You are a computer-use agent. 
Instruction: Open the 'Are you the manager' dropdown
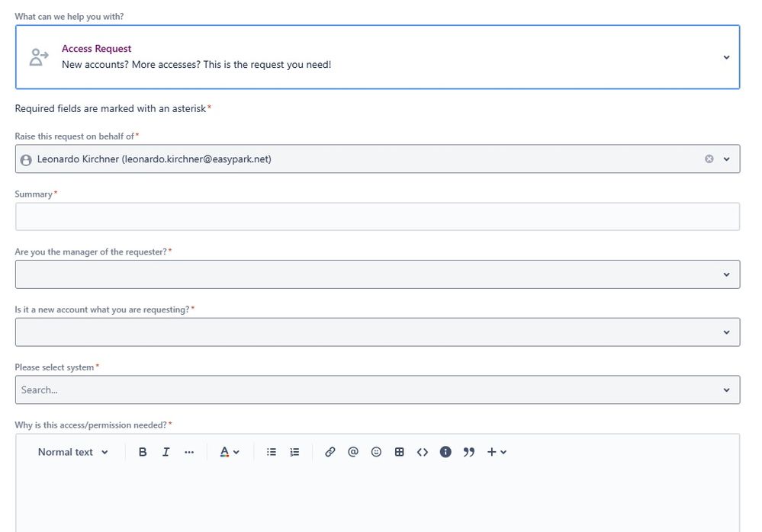[378, 274]
